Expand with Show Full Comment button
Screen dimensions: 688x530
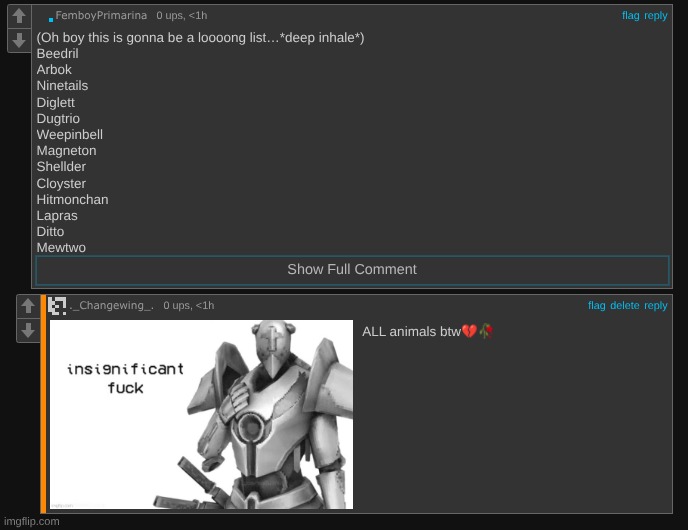(x=352, y=269)
